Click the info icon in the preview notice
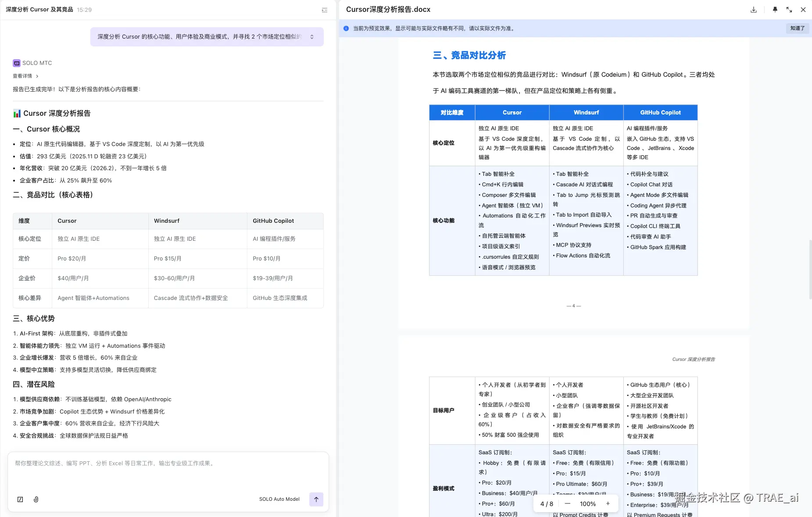The width and height of the screenshot is (812, 517). click(346, 29)
